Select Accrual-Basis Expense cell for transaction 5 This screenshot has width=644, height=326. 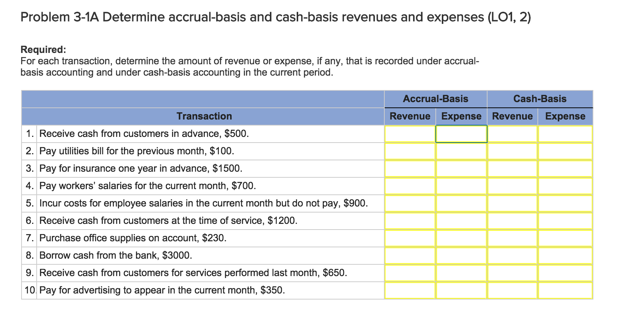(461, 203)
